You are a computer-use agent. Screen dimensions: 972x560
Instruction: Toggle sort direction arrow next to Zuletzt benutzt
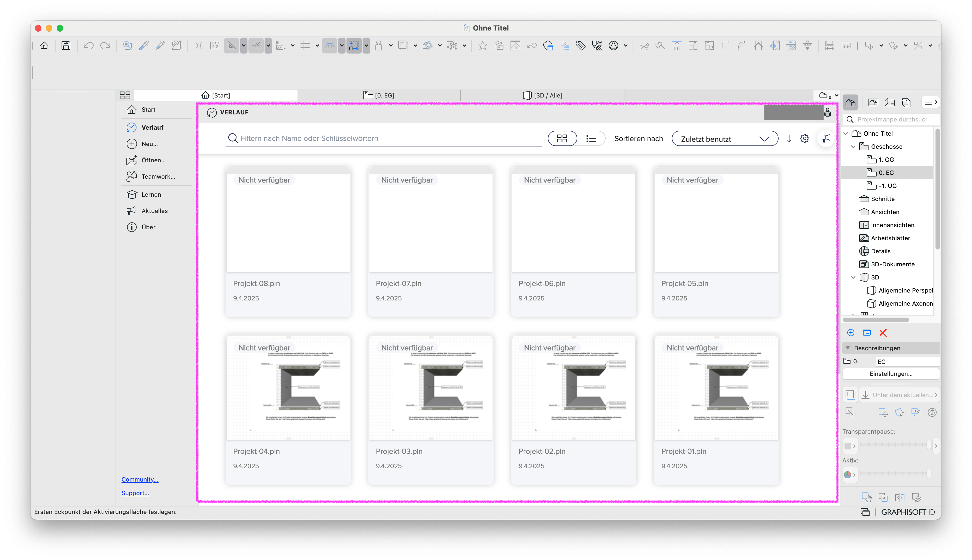tap(789, 138)
